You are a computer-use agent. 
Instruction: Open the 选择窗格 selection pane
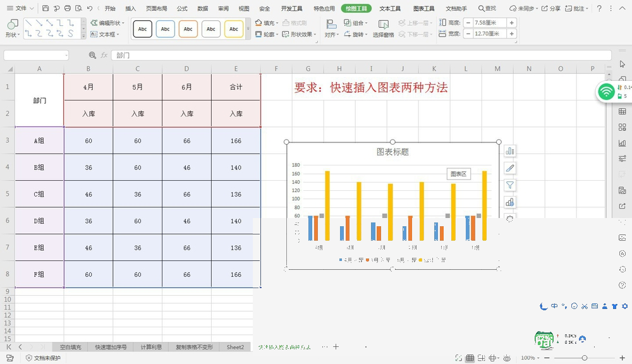click(384, 28)
